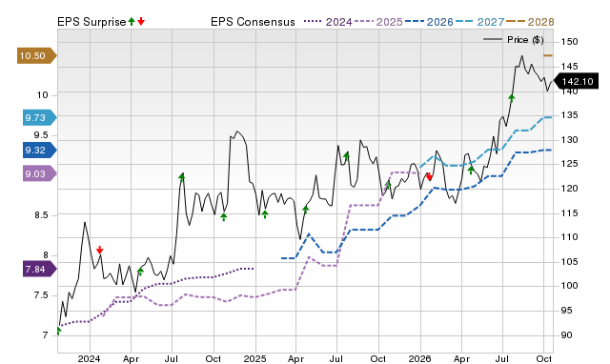Click the 125 price axis label

[570, 164]
